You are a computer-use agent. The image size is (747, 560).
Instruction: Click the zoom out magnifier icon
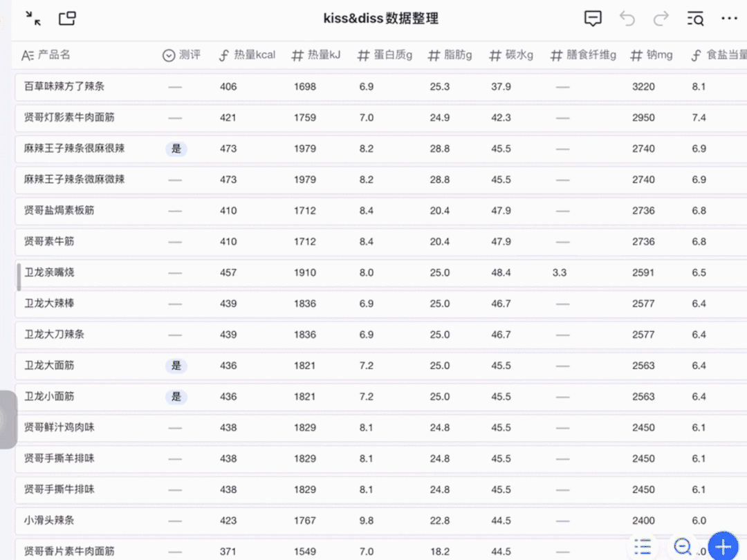click(683, 547)
